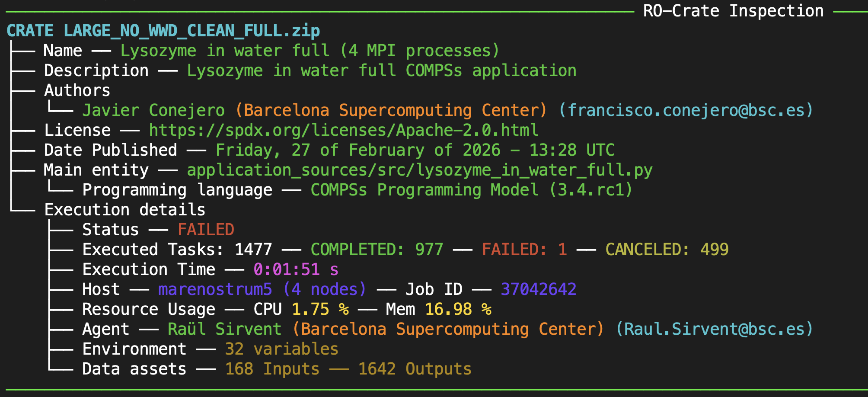
Task: Select the CPU value "1.75 %"
Action: 320,309
